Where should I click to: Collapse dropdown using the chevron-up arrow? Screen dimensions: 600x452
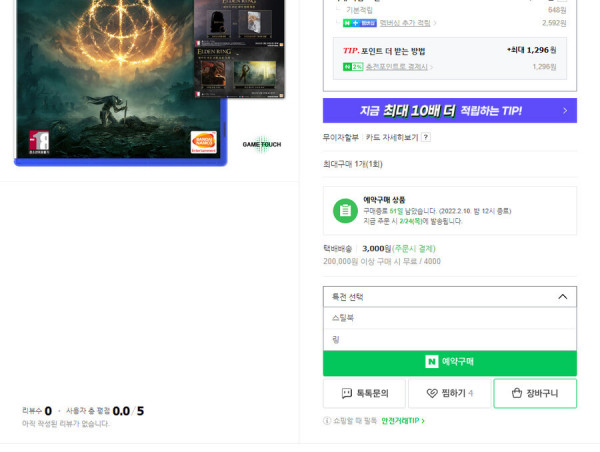(x=562, y=297)
